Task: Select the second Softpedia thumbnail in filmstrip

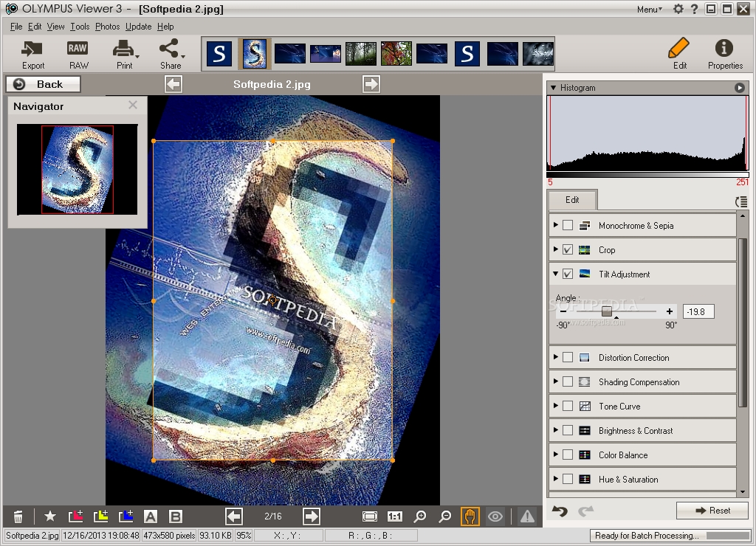Action: (x=255, y=53)
